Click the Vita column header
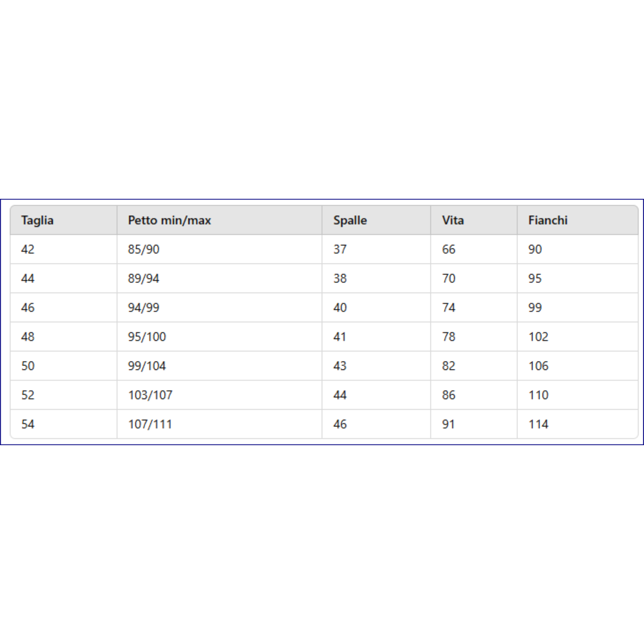Image resolution: width=644 pixels, height=644 pixels. (x=453, y=220)
